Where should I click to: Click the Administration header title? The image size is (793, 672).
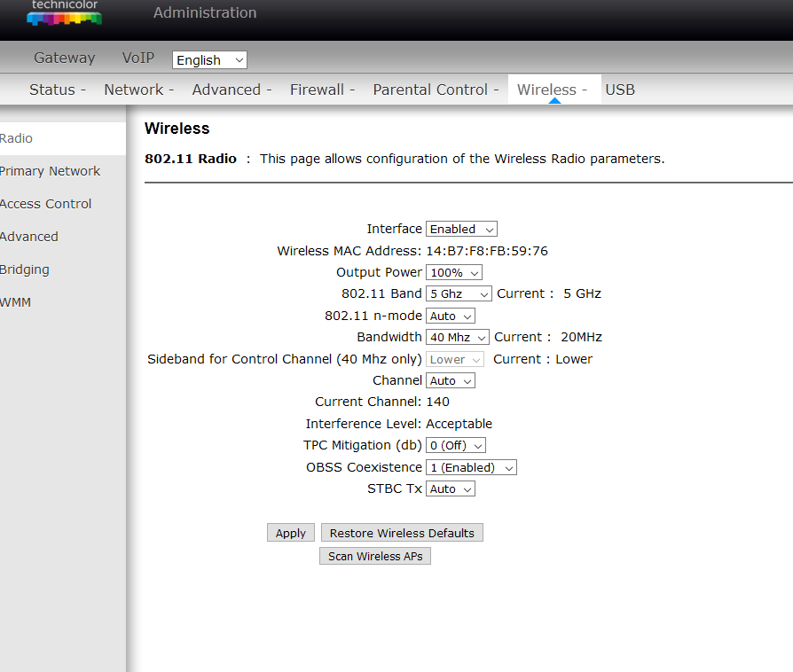point(205,12)
